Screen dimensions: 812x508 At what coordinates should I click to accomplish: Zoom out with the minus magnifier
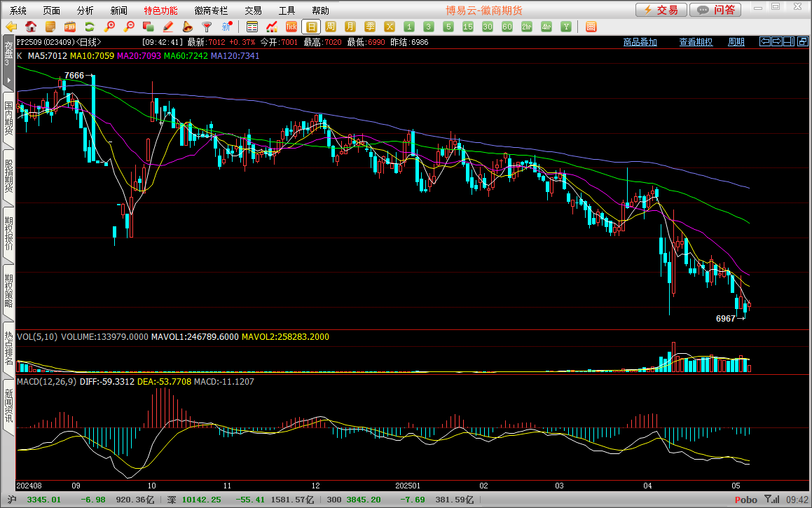pyautogui.click(x=129, y=27)
